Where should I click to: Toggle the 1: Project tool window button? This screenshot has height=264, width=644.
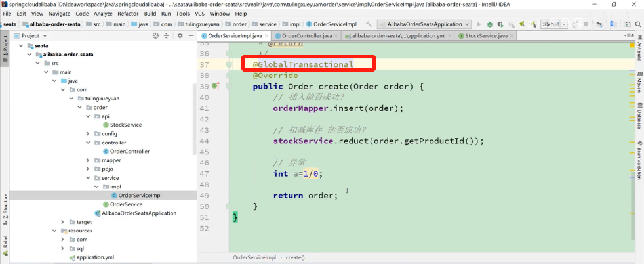pos(5,49)
